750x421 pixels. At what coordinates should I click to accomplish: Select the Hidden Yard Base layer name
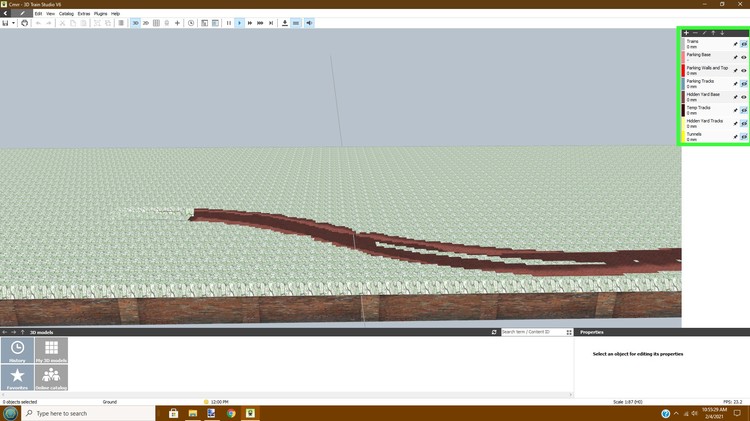(703, 94)
